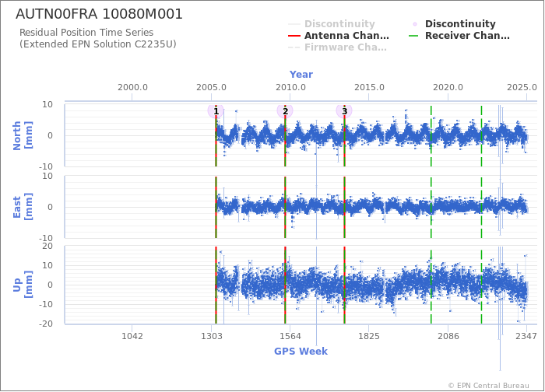545x392 pixels.
Task: Click the GPS week 1564 tick label
Action: click(290, 336)
